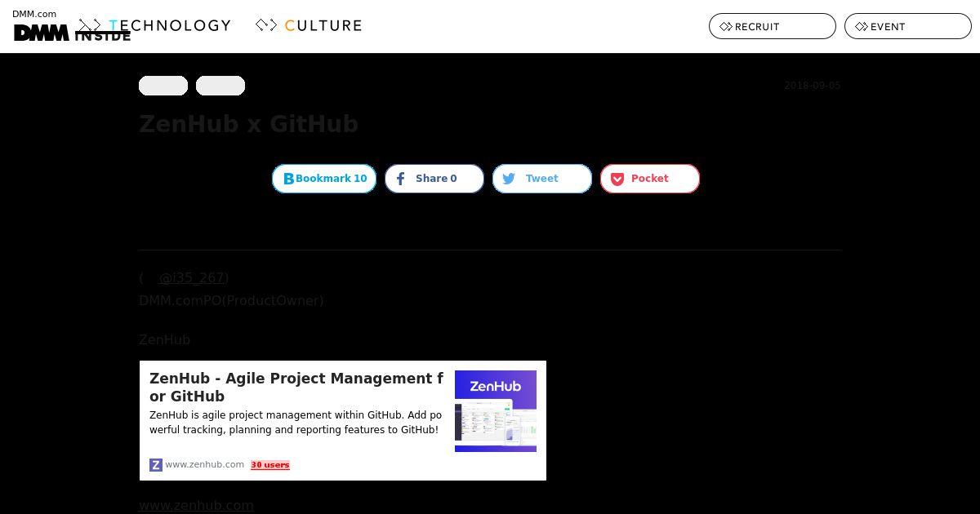Image resolution: width=980 pixels, height=514 pixels.
Task: Click the arrow icon before Technology
Action: coord(90,25)
